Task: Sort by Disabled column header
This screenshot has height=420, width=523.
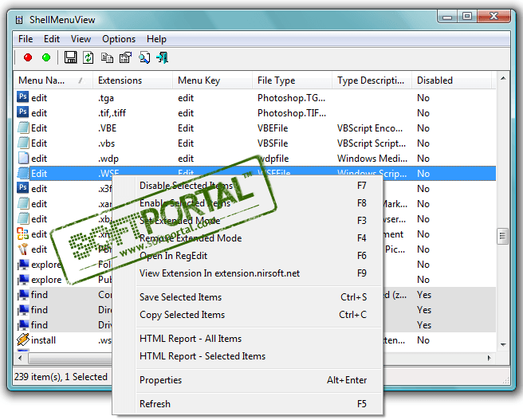Action: (452, 80)
